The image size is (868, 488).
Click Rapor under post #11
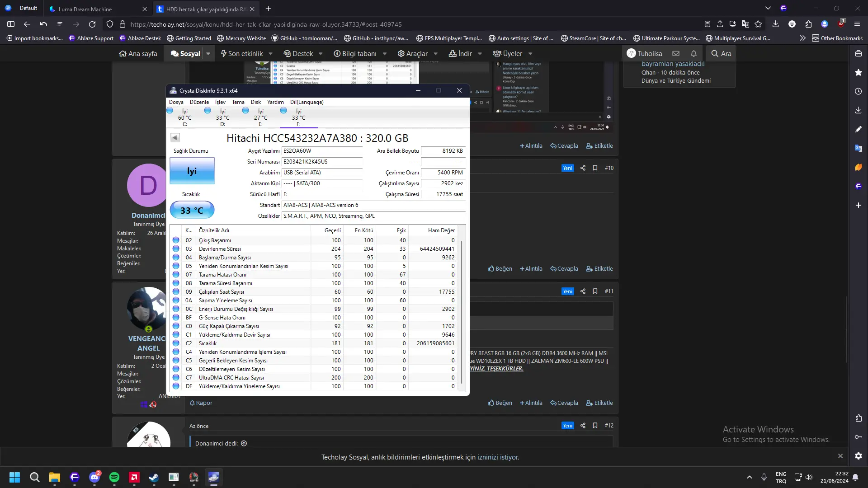coord(201,403)
